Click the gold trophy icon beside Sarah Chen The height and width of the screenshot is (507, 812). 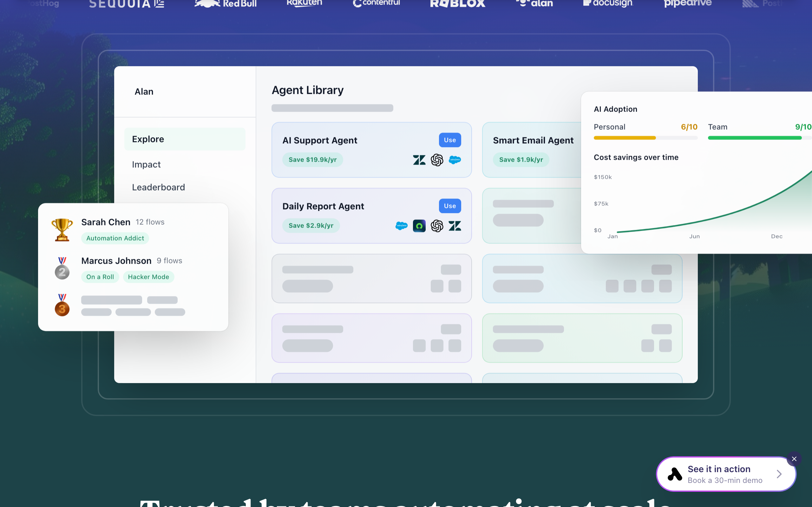point(62,230)
